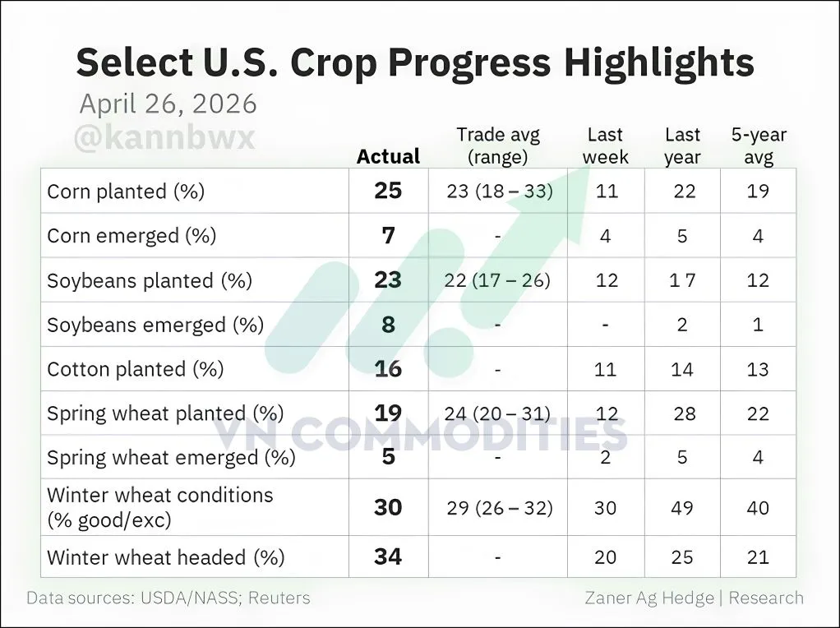
Task: Click the '5-year avg' column header
Action: coord(759,145)
